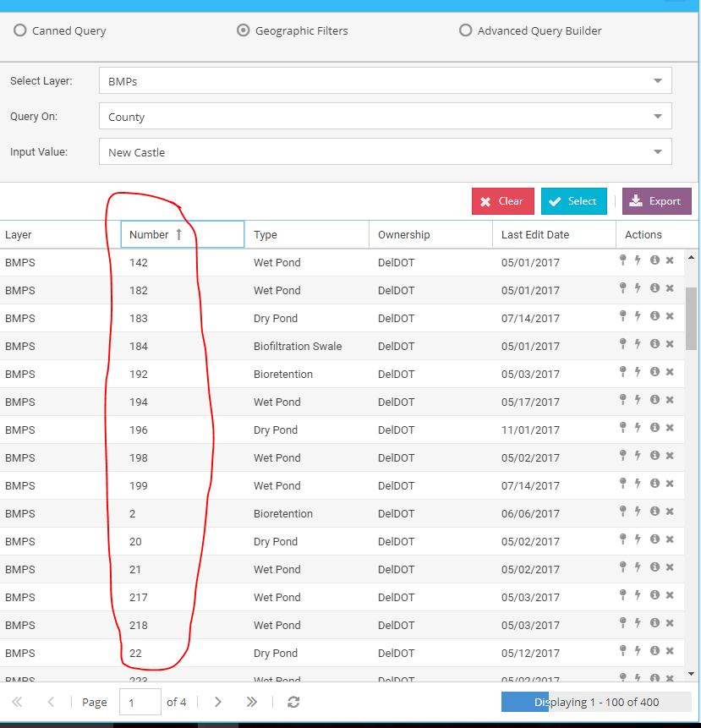Click the Actions column header
701x728 pixels.
(650, 234)
